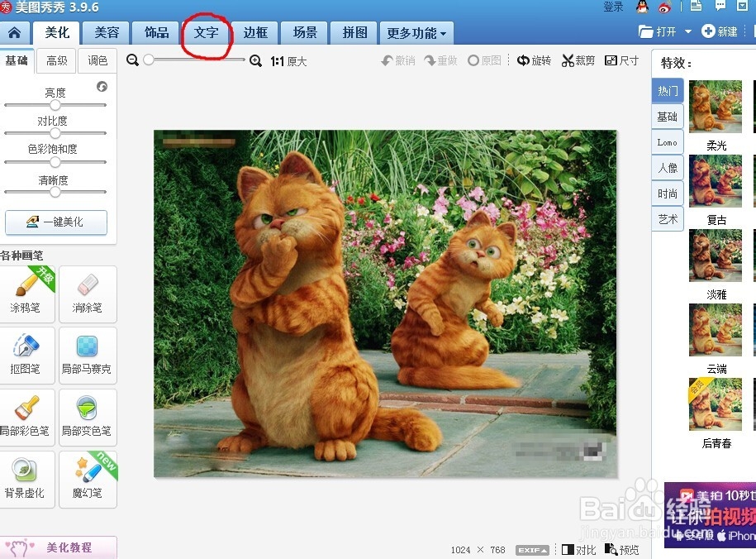
Task: Click the 一键美化 one-click beautify button
Action: pos(55,222)
